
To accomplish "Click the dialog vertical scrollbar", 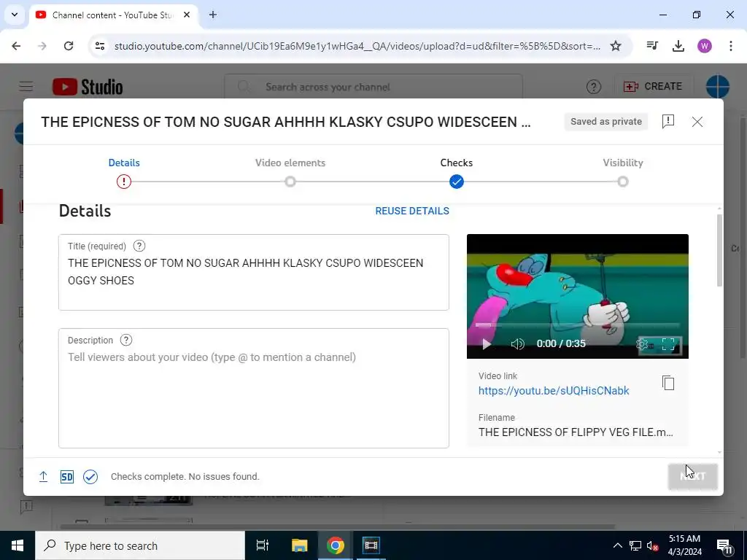I will coord(719,251).
